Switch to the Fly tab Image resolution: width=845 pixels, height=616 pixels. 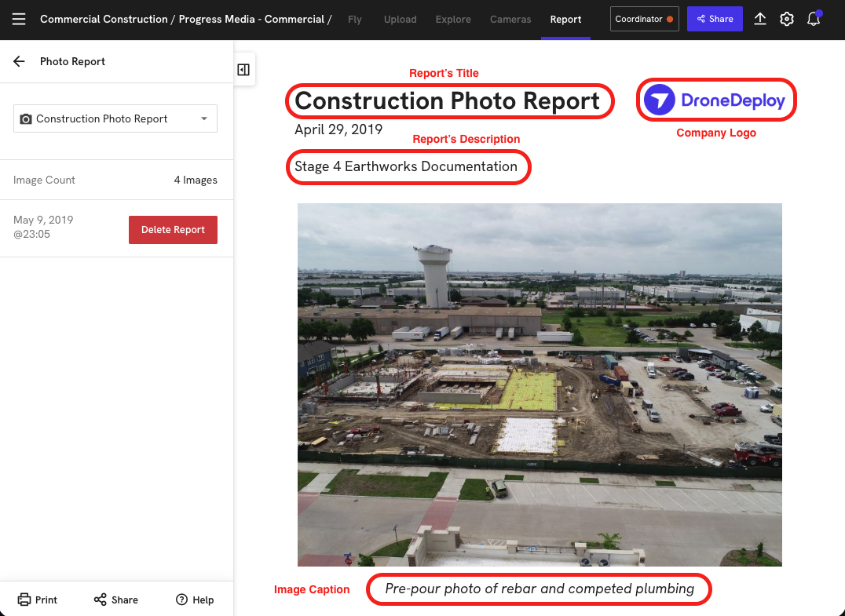point(355,19)
